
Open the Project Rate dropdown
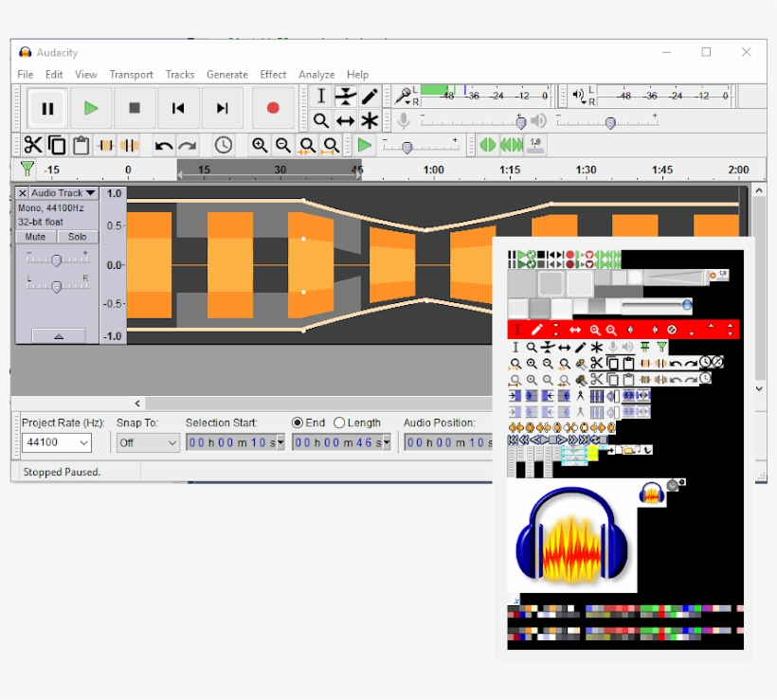tap(83, 442)
